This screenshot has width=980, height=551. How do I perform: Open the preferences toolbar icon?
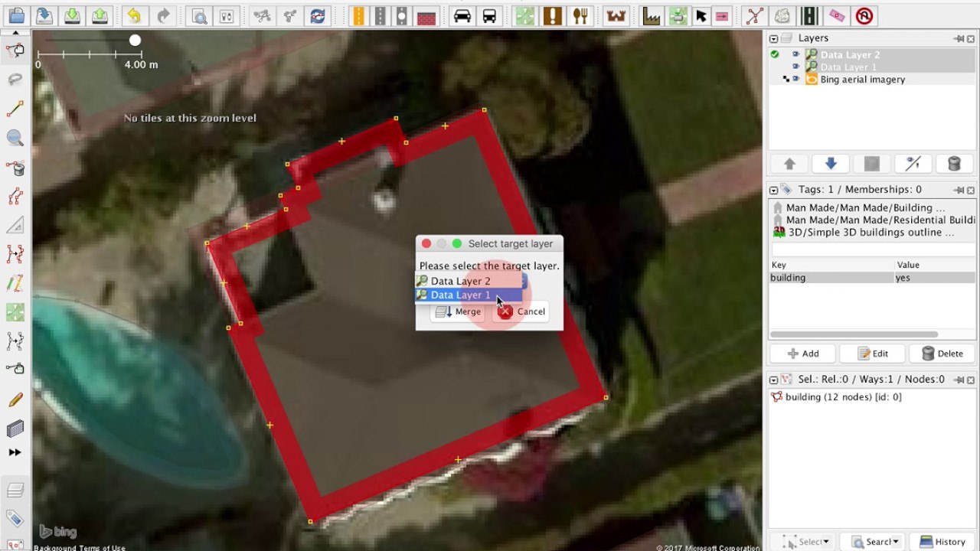click(x=227, y=16)
